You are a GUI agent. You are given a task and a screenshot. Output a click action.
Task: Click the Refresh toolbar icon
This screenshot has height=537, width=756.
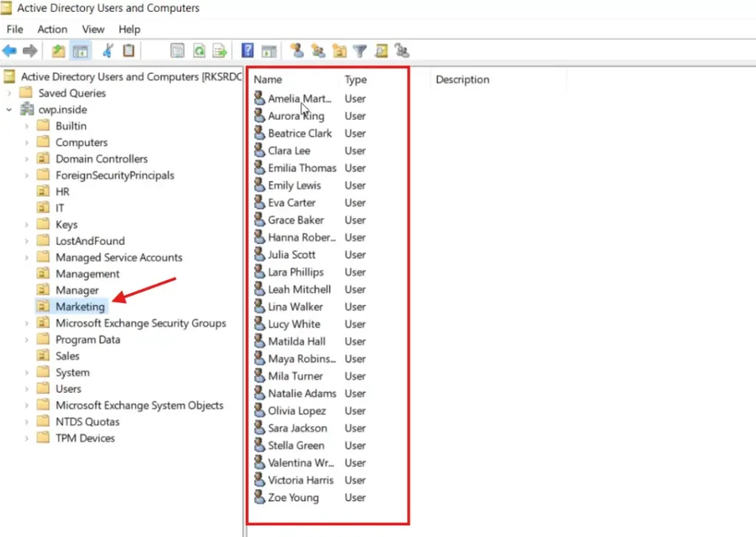pos(199,51)
